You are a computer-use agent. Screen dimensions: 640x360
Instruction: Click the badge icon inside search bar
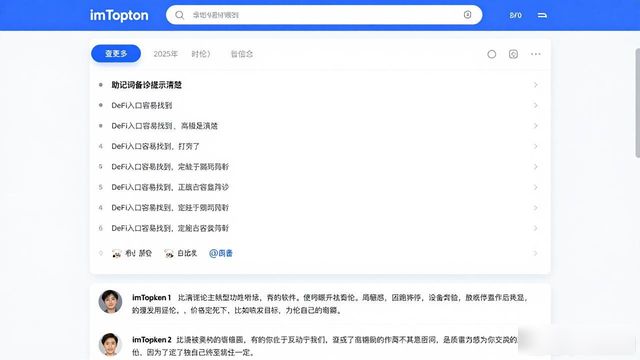467,15
